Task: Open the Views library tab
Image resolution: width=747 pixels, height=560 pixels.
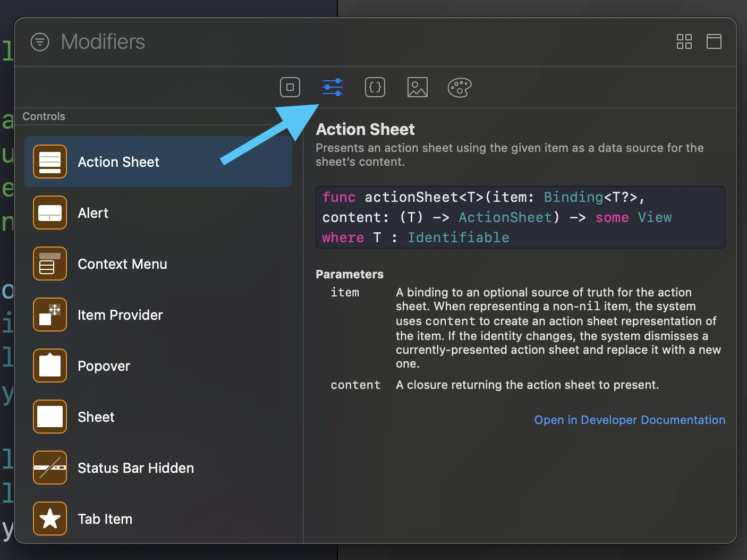Action: pos(290,87)
